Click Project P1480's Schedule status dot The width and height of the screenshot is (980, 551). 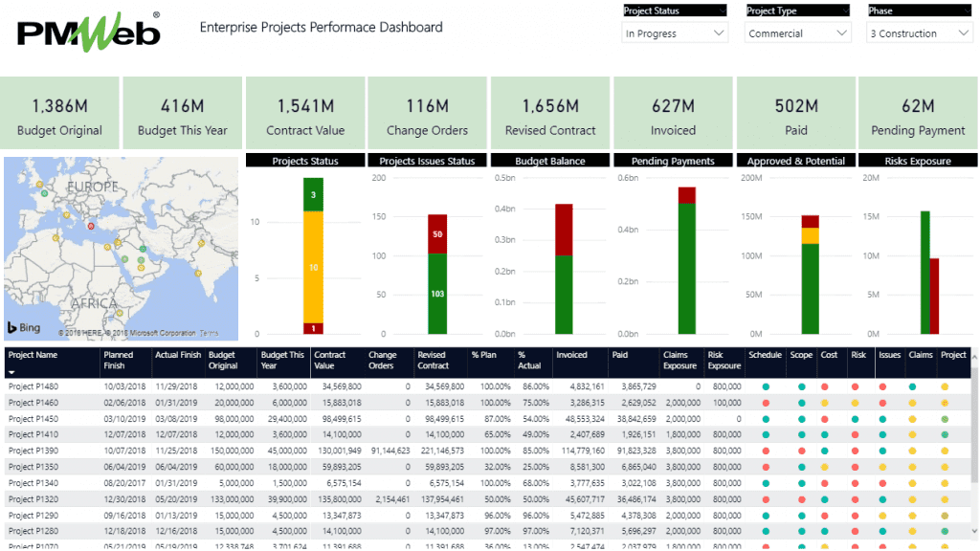point(766,386)
